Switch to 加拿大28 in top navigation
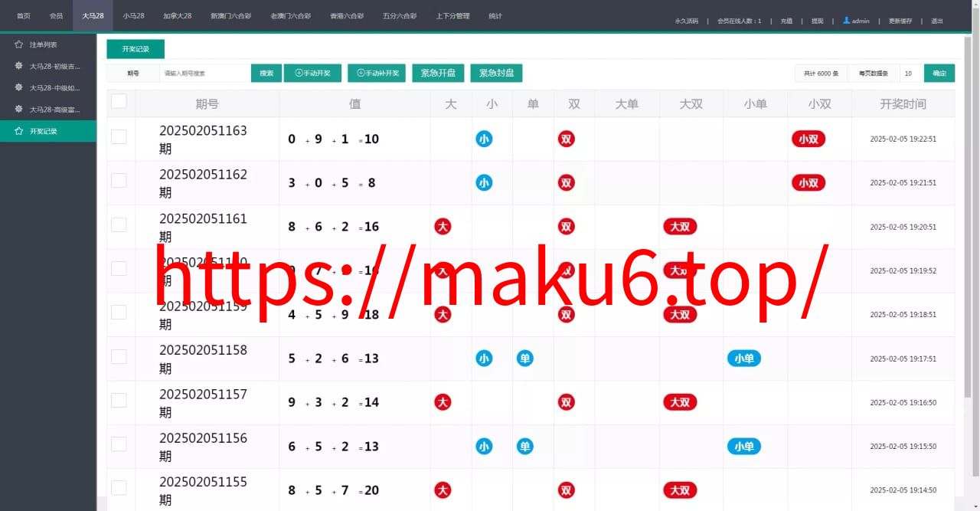The image size is (980, 511). tap(178, 15)
